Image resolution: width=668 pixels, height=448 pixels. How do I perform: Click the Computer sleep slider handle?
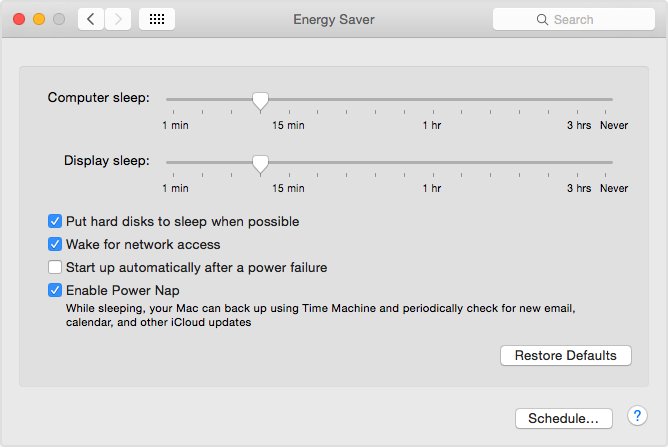pyautogui.click(x=260, y=100)
